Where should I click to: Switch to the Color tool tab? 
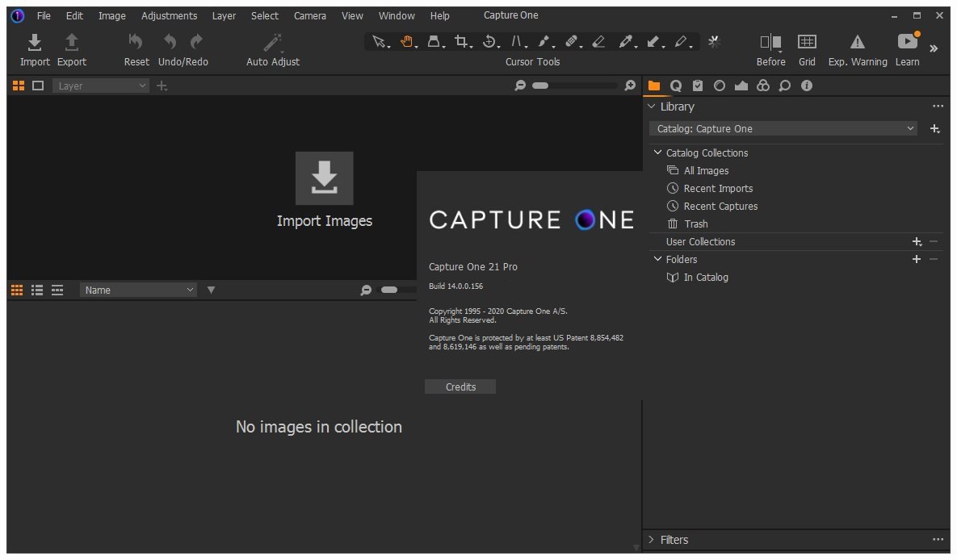point(763,86)
